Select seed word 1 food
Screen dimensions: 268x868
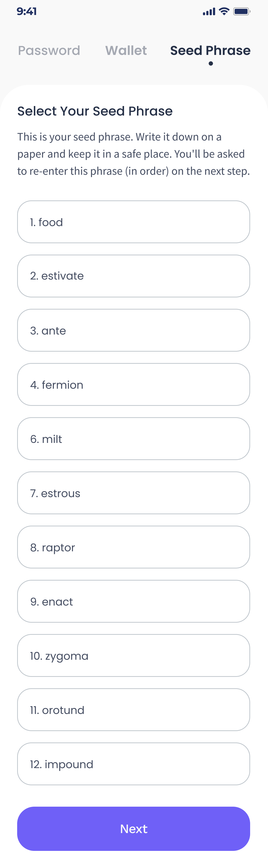pos(134,222)
